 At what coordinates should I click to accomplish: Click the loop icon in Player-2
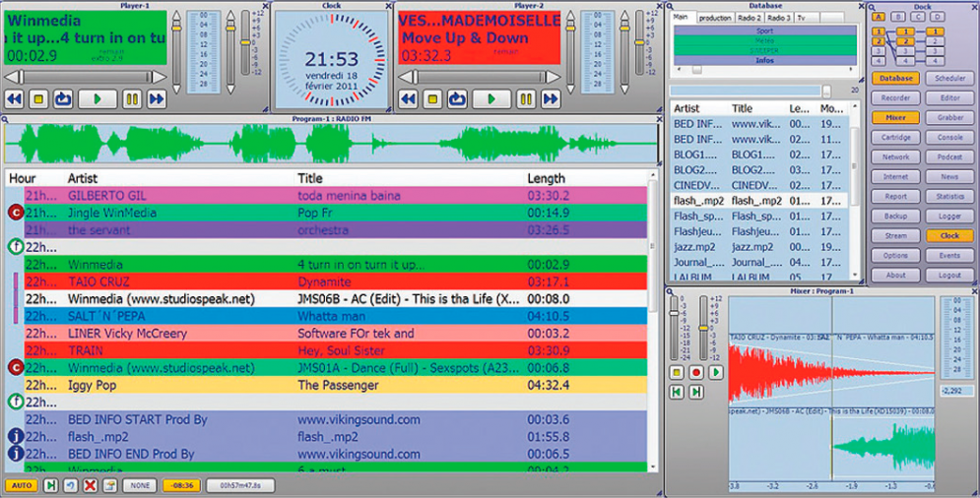pos(457,98)
